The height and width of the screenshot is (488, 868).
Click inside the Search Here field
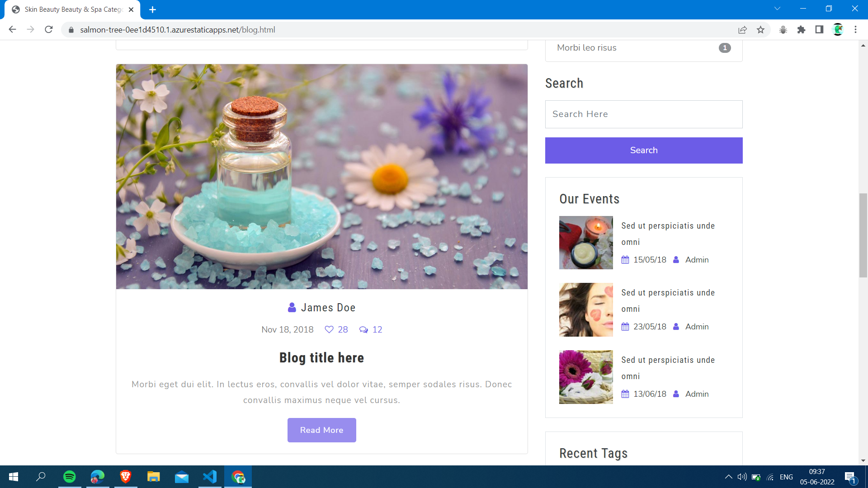click(644, 114)
